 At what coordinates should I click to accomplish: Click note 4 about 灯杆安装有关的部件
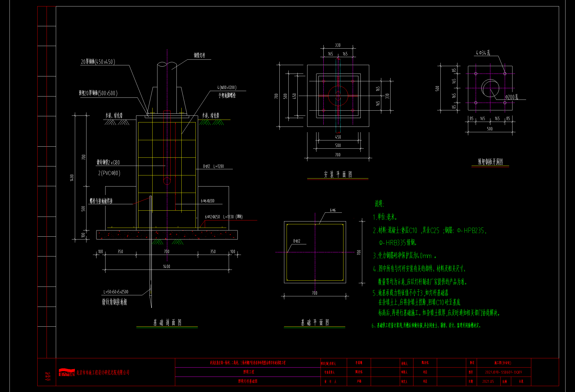click(420, 269)
